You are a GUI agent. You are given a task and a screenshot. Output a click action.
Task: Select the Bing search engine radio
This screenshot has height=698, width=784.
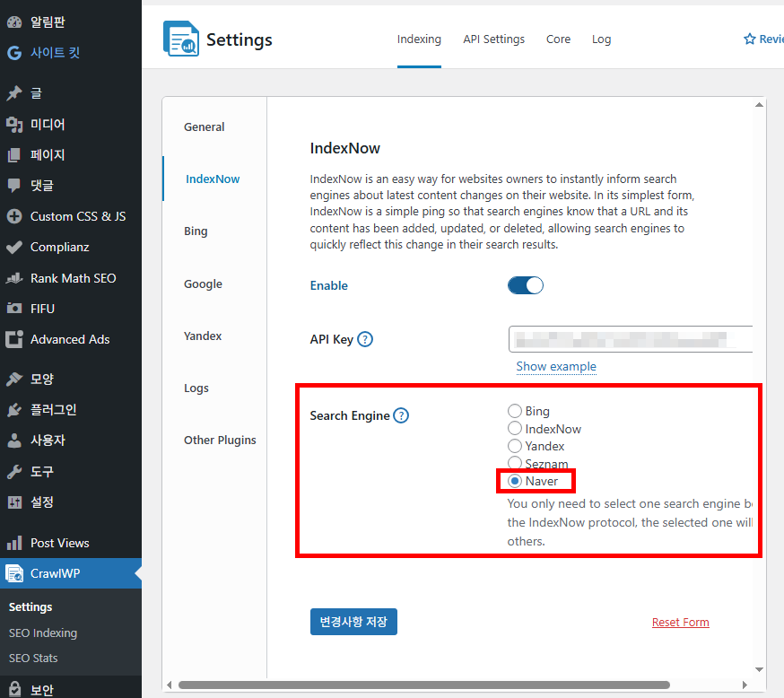pos(515,411)
